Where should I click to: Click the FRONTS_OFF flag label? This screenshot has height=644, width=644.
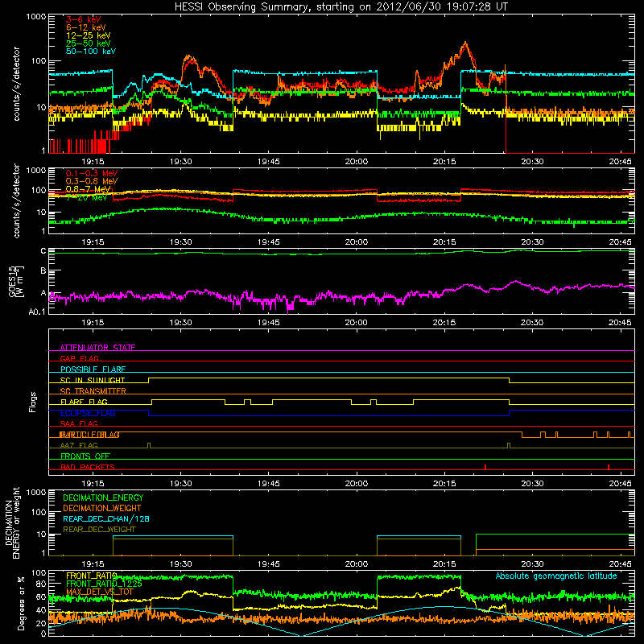pyautogui.click(x=85, y=456)
